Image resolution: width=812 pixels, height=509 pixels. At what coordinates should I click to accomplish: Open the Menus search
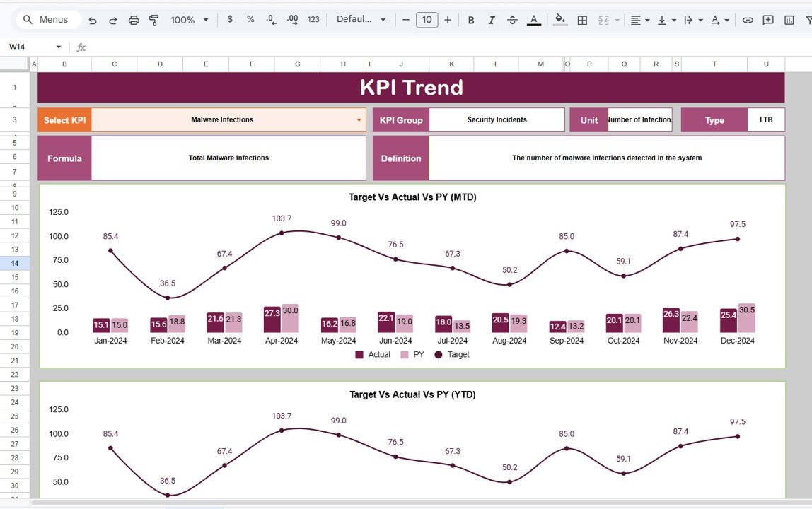(47, 20)
